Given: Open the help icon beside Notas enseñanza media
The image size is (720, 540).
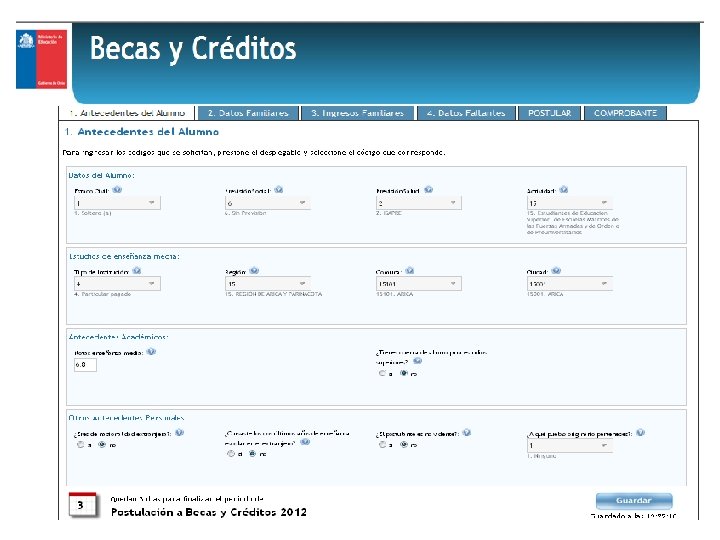Looking at the screenshot, I should pos(152,352).
